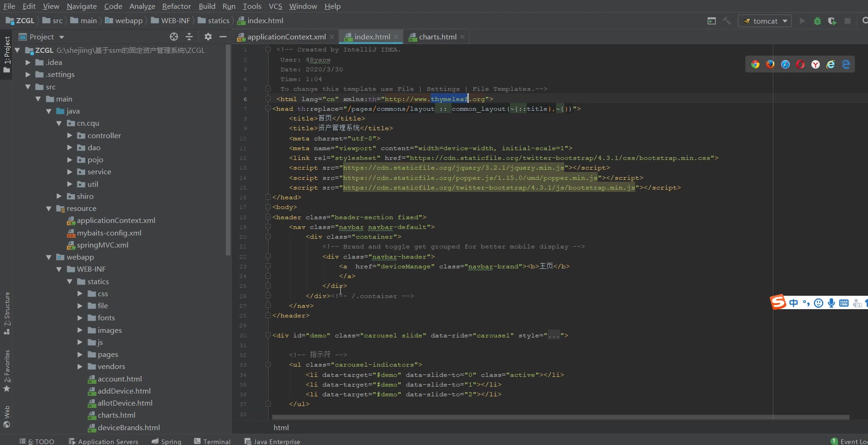The width and height of the screenshot is (868, 445).
Task: Open the Refactor menu
Action: [176, 6]
